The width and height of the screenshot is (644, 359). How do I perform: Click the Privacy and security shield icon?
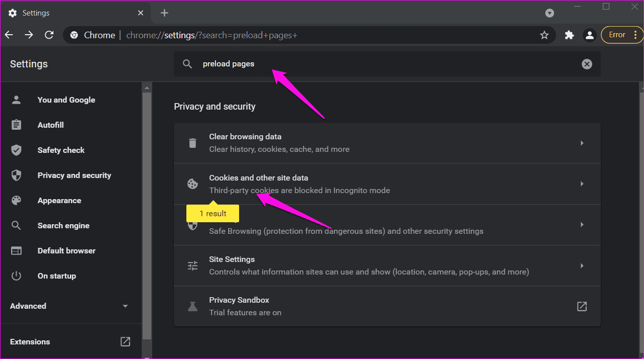[17, 175]
